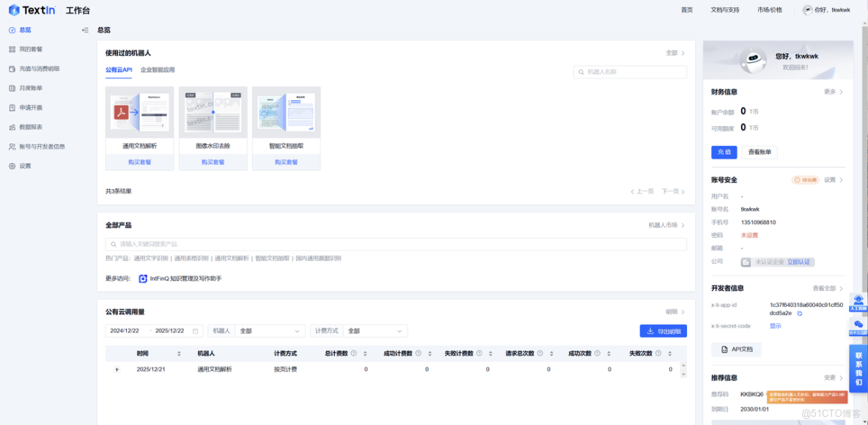The width and height of the screenshot is (868, 425).
Task: Collapse the sidebar navigation panel
Action: (85, 29)
